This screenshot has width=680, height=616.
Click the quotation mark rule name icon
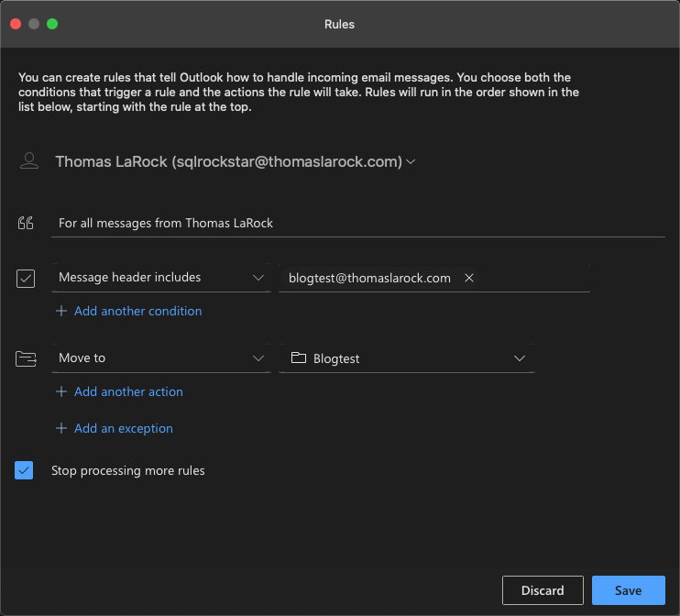pyautogui.click(x=26, y=223)
